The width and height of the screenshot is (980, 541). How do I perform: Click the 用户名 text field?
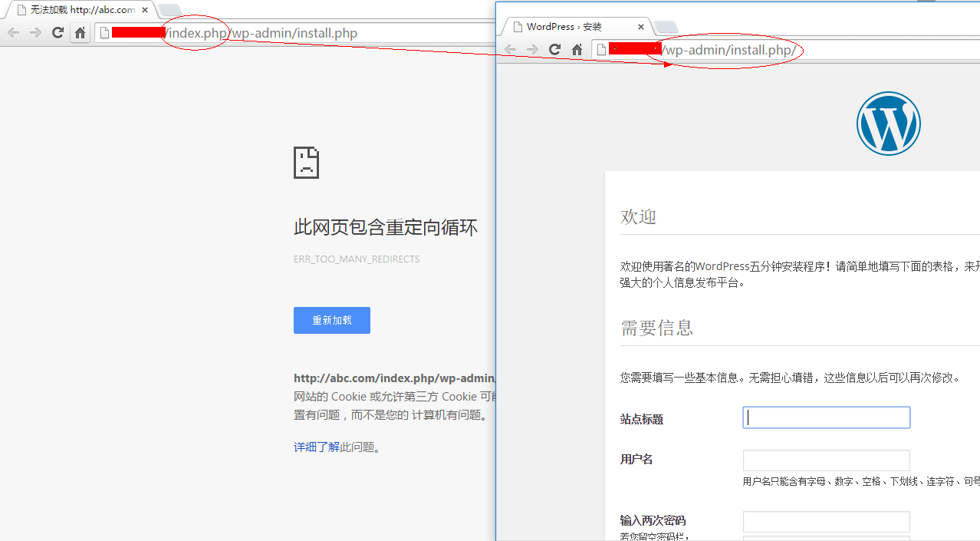coord(826,460)
